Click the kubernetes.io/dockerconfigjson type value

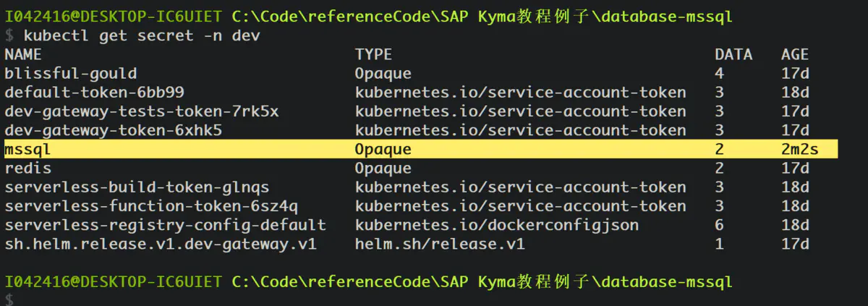click(496, 225)
